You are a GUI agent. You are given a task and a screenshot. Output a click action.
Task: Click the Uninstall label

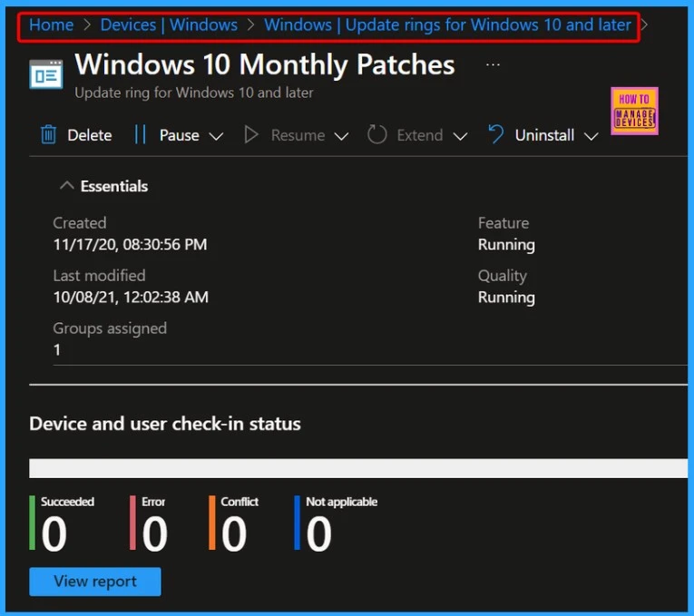tap(544, 135)
